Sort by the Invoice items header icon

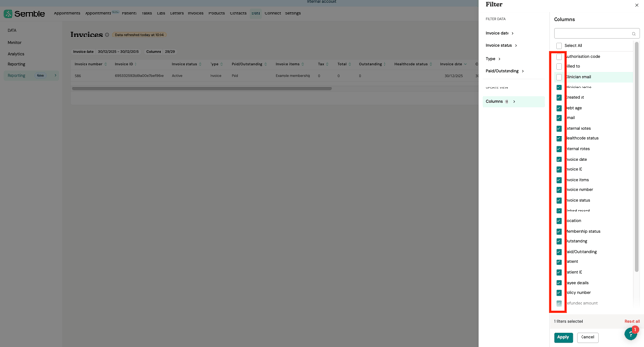pyautogui.click(x=303, y=64)
